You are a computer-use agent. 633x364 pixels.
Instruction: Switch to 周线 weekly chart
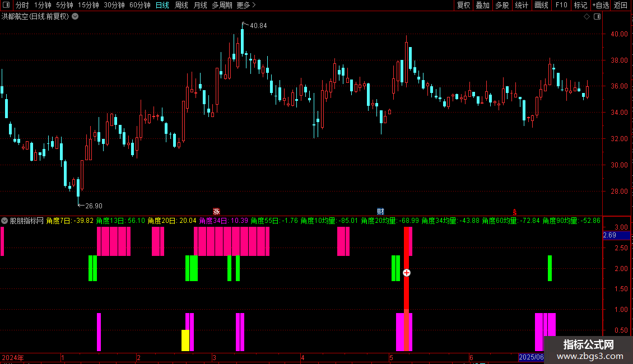tap(181, 5)
